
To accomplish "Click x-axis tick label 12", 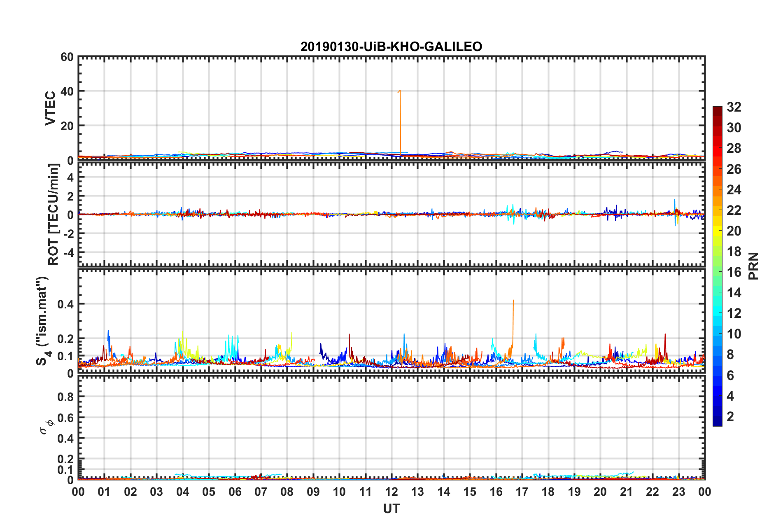I will tap(391, 492).
